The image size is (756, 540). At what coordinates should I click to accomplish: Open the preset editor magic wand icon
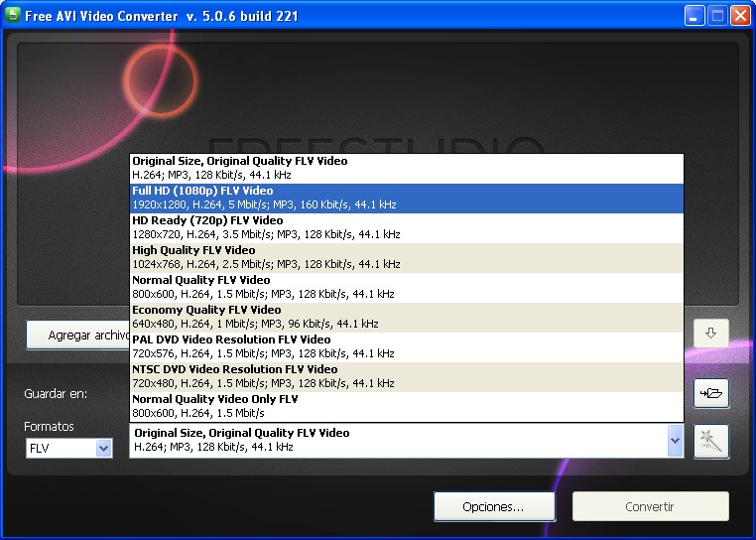pos(711,441)
